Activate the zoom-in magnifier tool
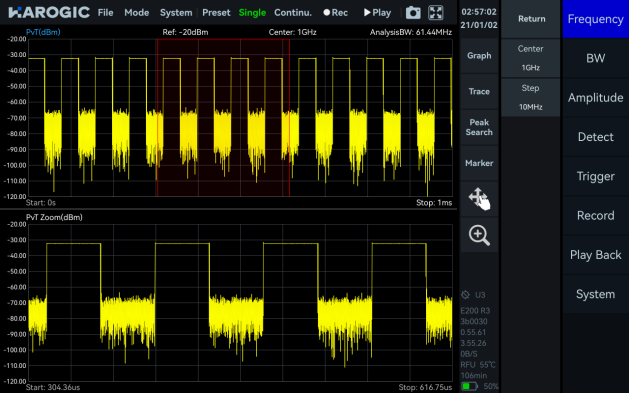The image size is (629, 393). 479,235
